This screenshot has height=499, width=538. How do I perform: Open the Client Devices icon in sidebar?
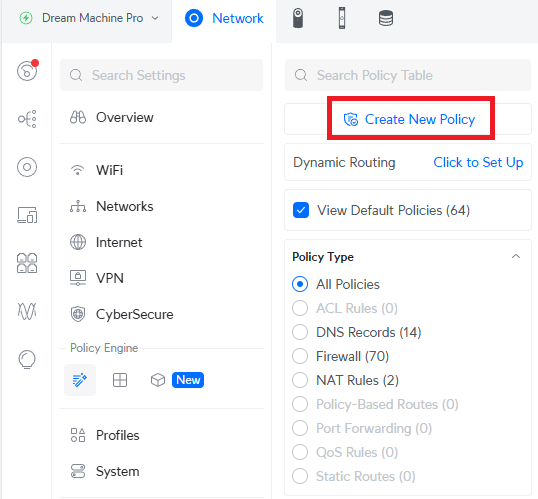pos(27,215)
